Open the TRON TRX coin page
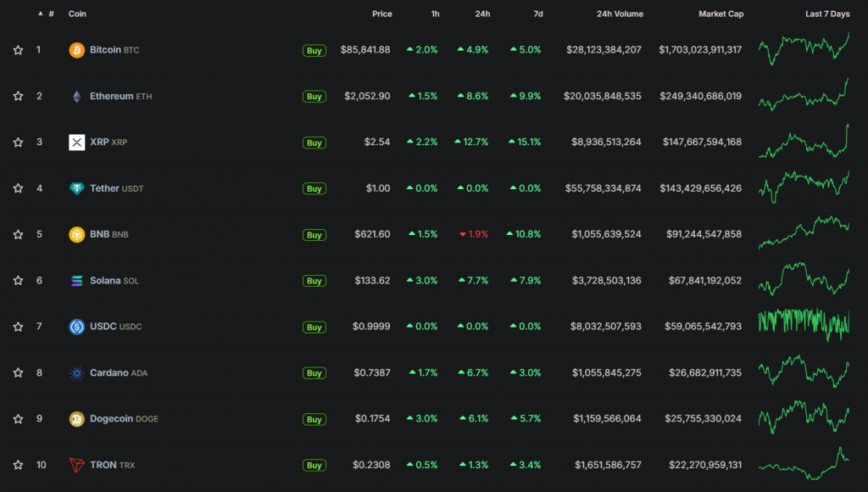Viewport: 868px width, 492px height. tap(113, 465)
